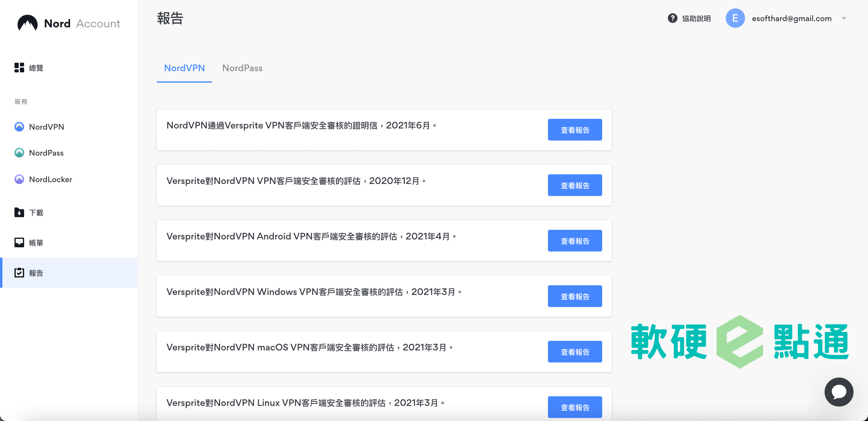Click the NordLocker purple sidebar icon
The width and height of the screenshot is (868, 421).
19,179
